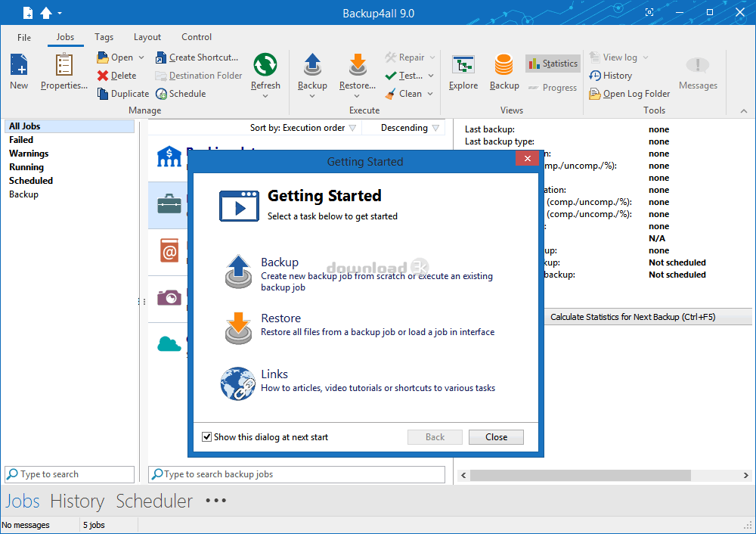Run Test on the backup

point(404,76)
